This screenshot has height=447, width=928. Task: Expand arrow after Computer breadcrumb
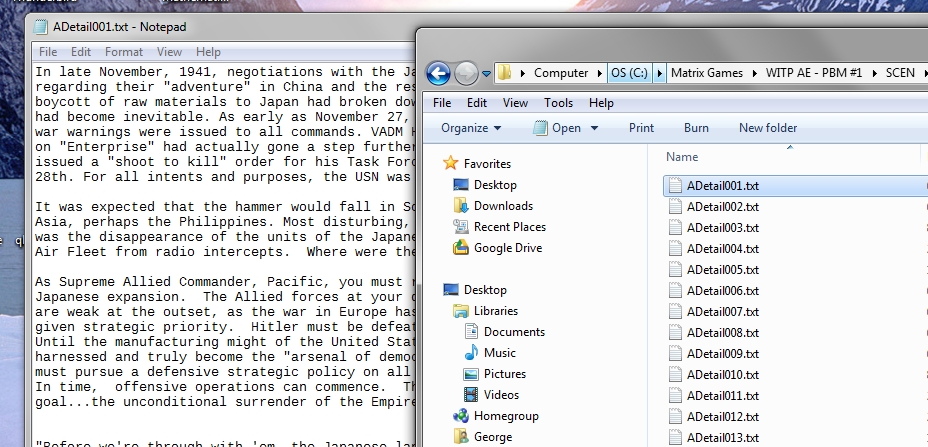coord(600,73)
